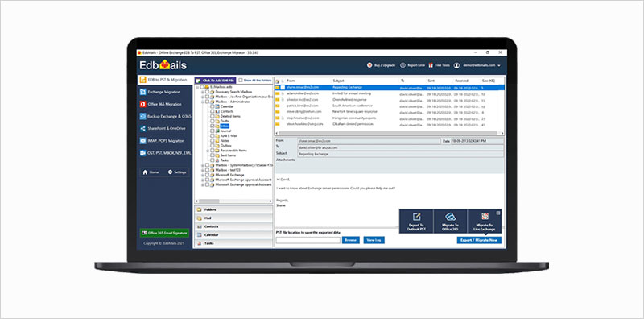
Task: Uncheck the Inbox folder checkbox
Action: (213, 126)
